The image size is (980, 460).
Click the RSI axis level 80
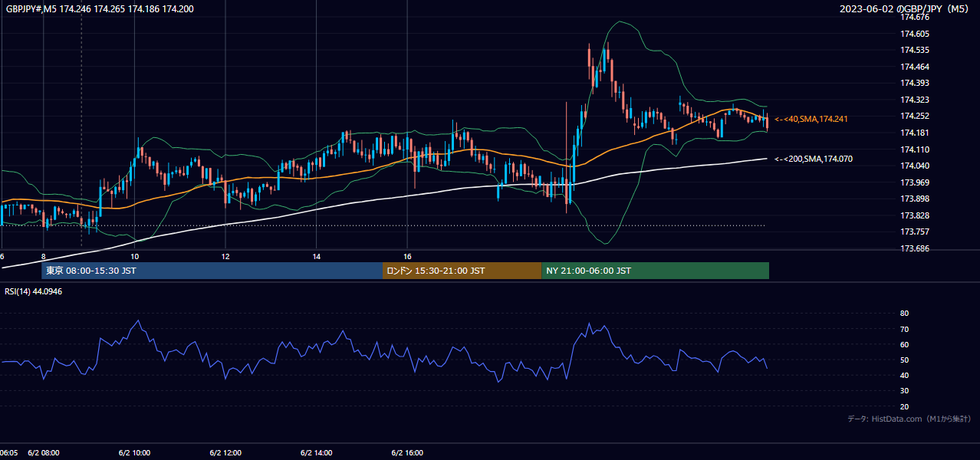905,314
